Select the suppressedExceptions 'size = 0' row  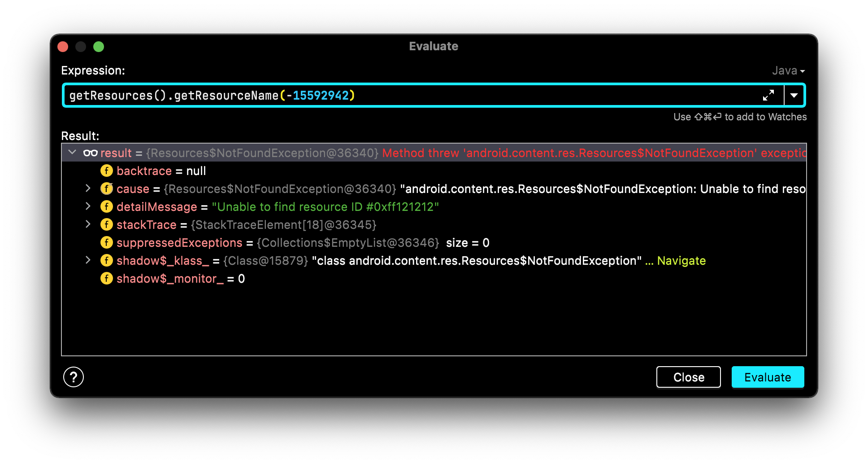(x=434, y=242)
